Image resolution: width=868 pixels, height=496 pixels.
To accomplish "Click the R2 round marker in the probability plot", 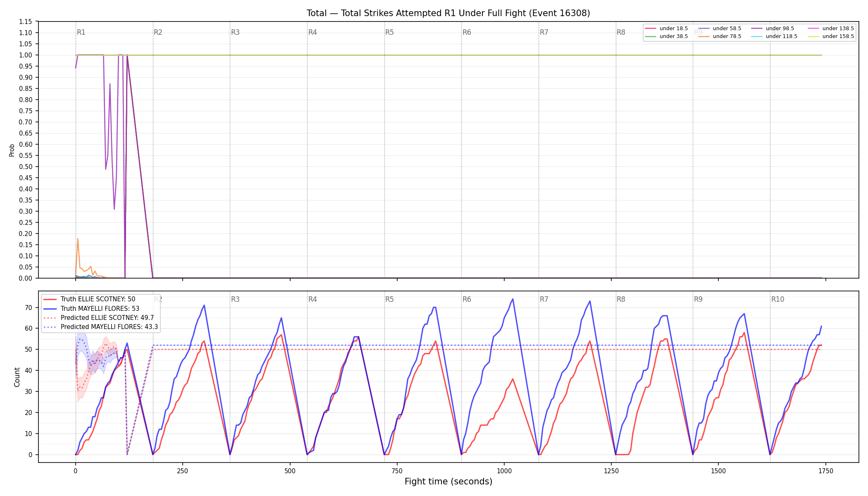I will [x=158, y=32].
